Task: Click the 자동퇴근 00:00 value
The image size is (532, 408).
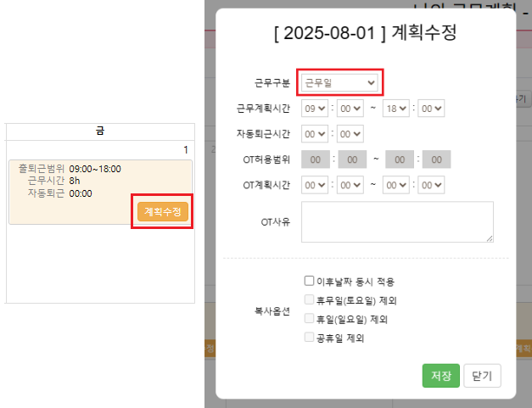Action: [81, 193]
